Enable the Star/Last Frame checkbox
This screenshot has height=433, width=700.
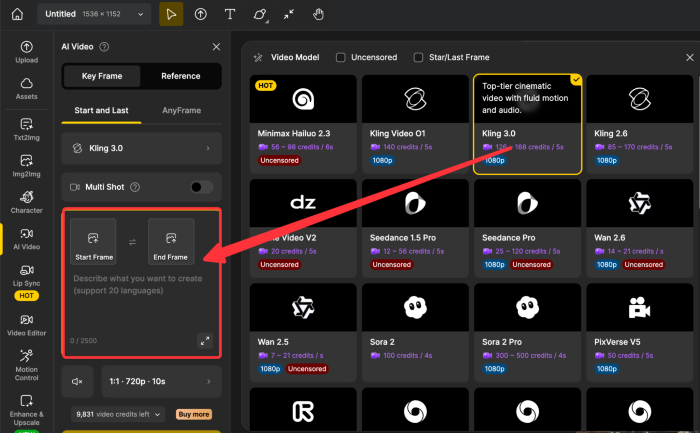tap(419, 58)
